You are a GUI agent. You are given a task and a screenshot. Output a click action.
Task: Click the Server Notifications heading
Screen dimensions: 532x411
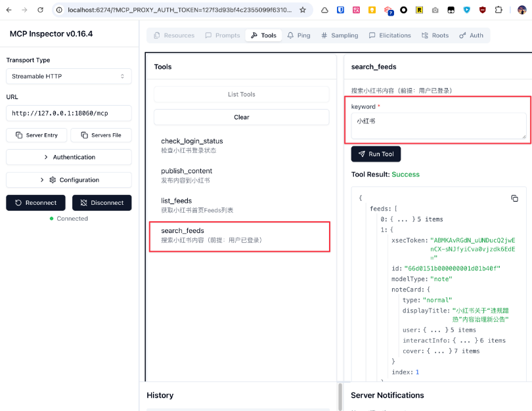(x=388, y=395)
